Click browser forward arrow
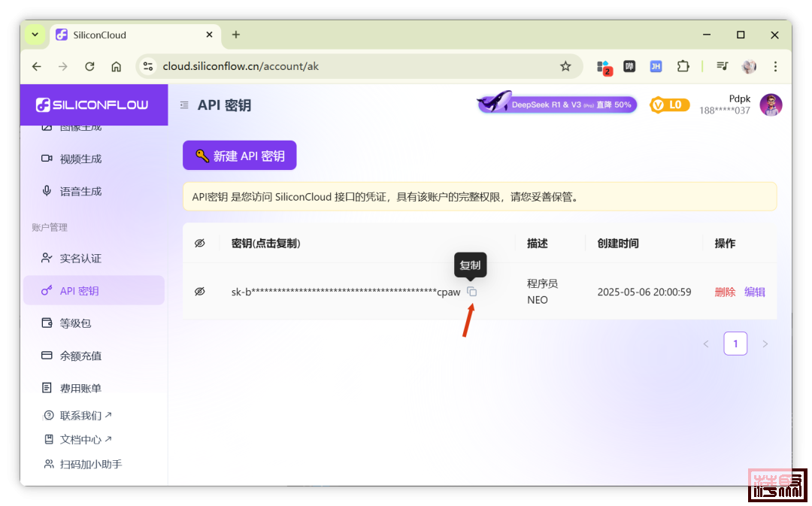812x506 pixels. click(62, 66)
